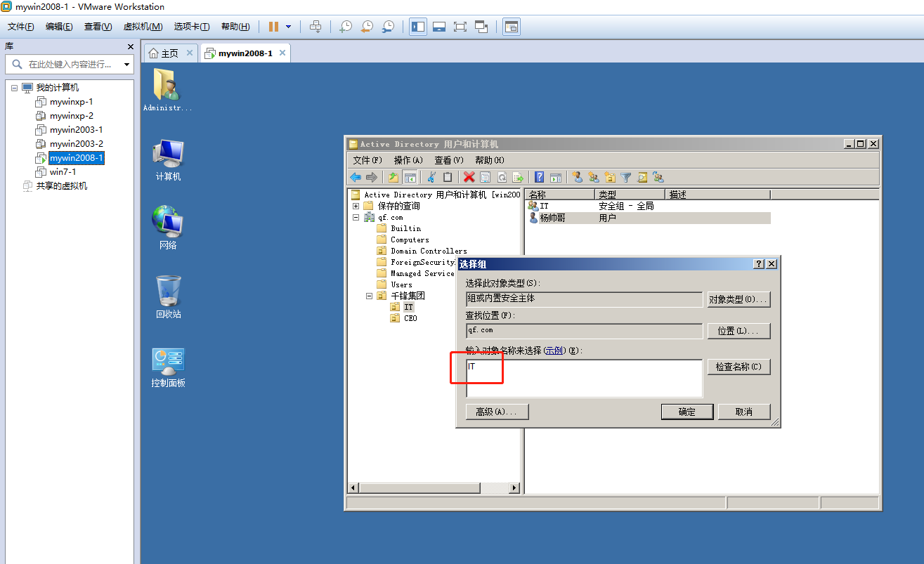Open VMware 虚拟机(M) menu
The width and height of the screenshot is (924, 564).
click(x=143, y=27)
